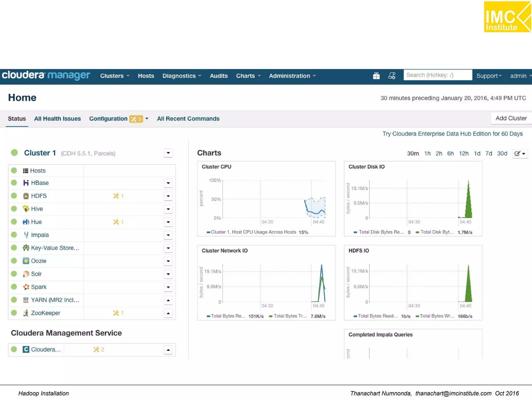
Task: Click the green health status dot beside HBase
Action: (14, 183)
